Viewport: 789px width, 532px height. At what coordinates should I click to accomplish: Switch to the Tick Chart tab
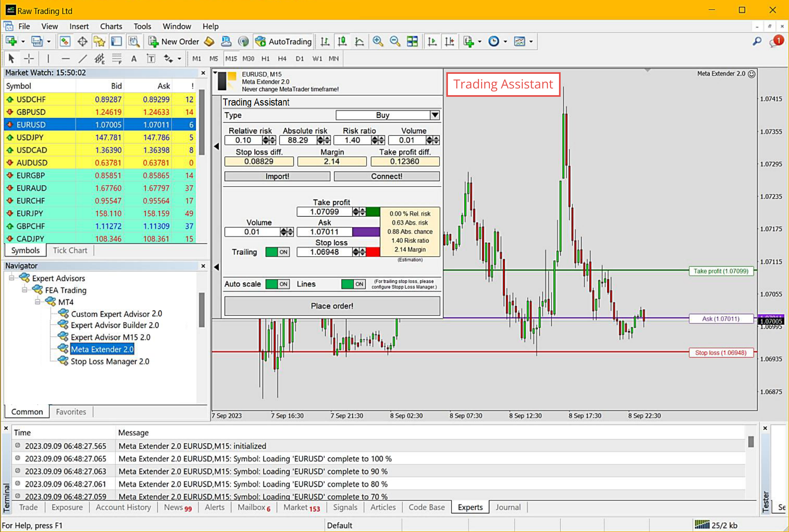click(x=70, y=250)
